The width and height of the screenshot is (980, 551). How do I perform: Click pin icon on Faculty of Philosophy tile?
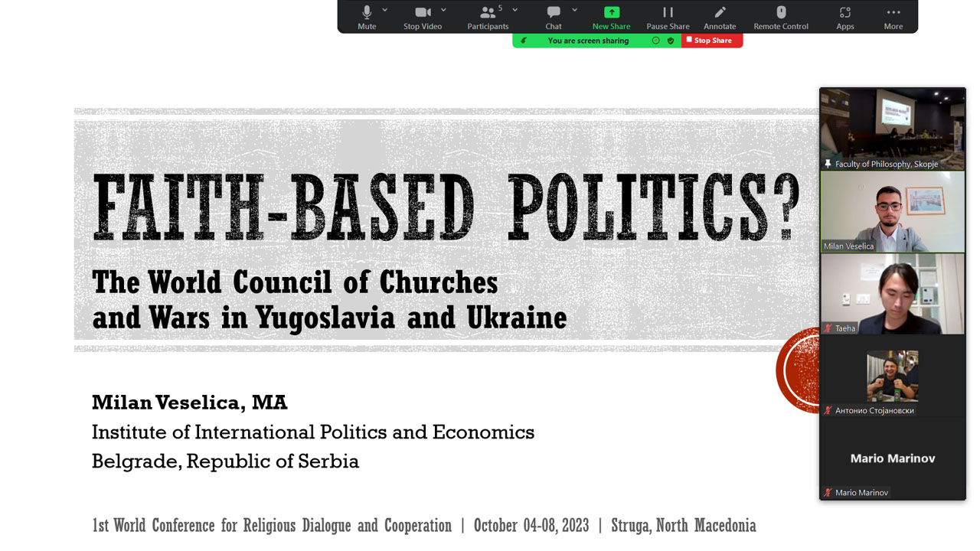pos(828,164)
